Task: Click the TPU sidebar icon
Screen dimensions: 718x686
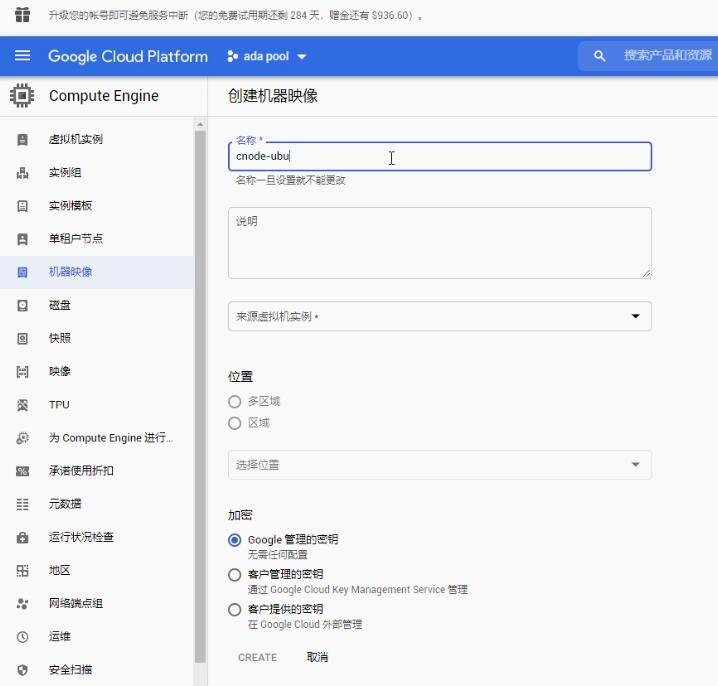Action: click(22, 405)
